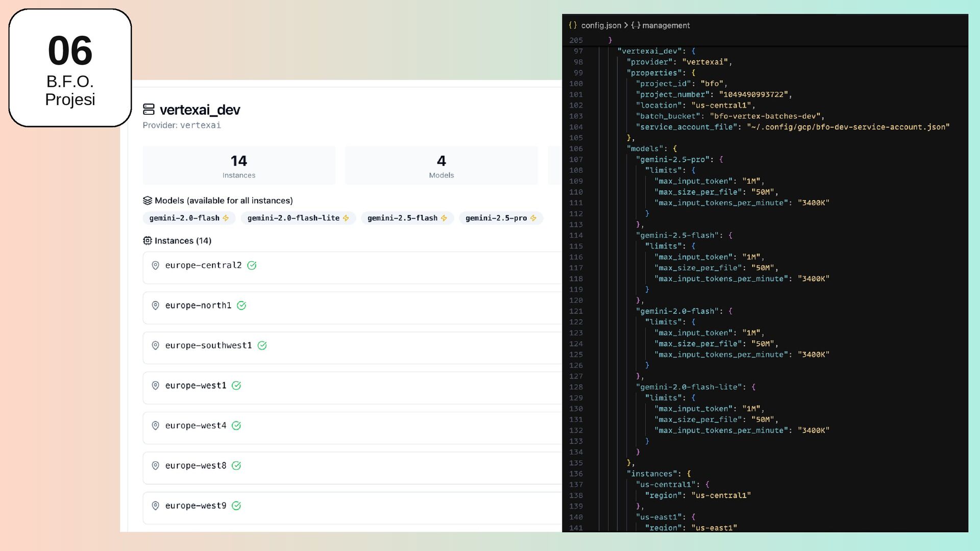Screen dimensions: 980x551
Task: Click the location pin icon for europe-central2
Action: [156, 265]
